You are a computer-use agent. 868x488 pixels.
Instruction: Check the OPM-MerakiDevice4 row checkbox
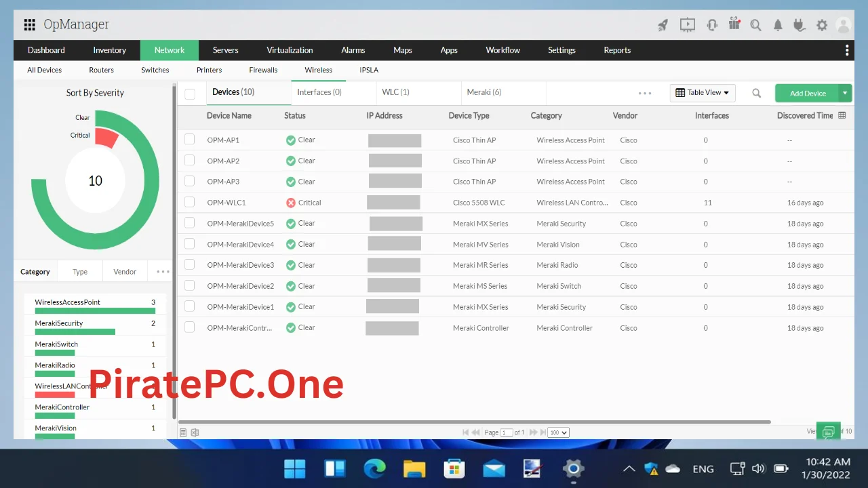pos(190,244)
